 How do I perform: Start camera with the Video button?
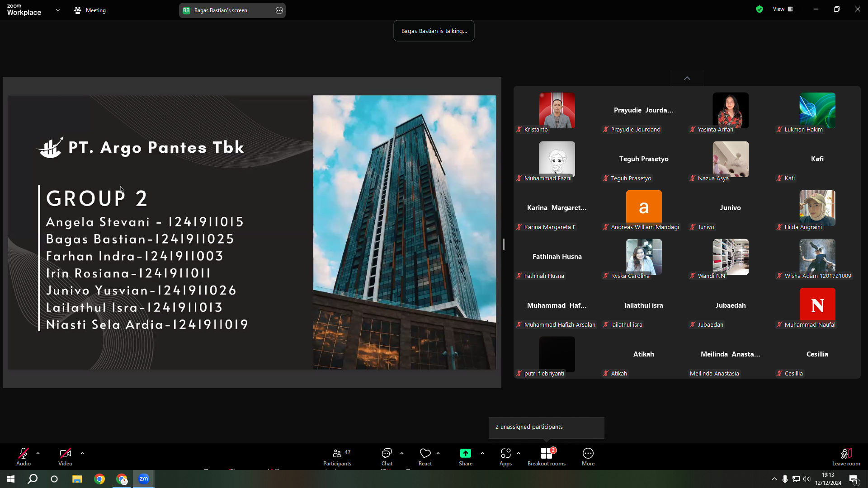tap(65, 457)
